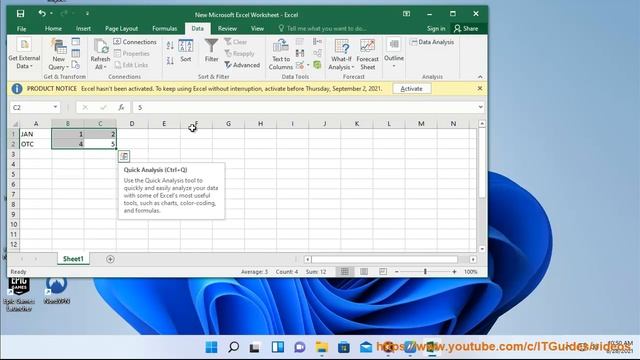Save the workbook from quick access
The image size is (640, 360).
[x=20, y=13]
